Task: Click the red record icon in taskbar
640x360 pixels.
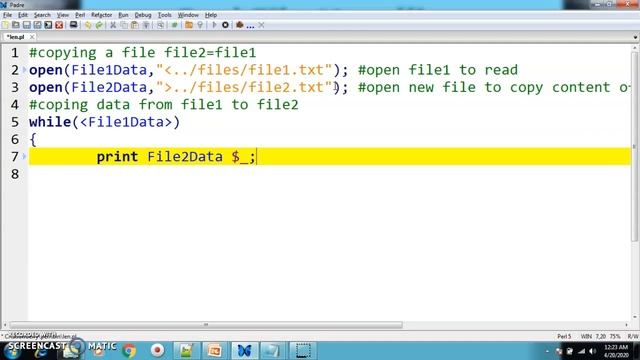Action: [158, 350]
